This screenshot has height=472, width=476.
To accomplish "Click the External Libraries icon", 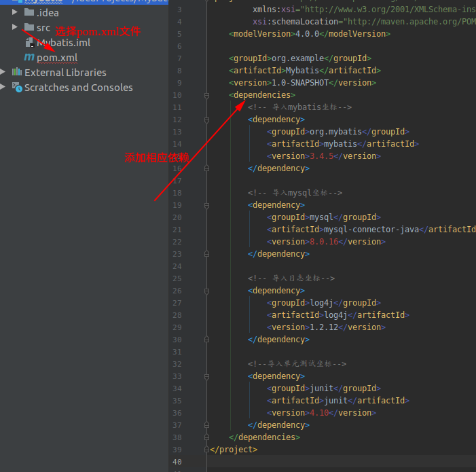I will coord(17,72).
